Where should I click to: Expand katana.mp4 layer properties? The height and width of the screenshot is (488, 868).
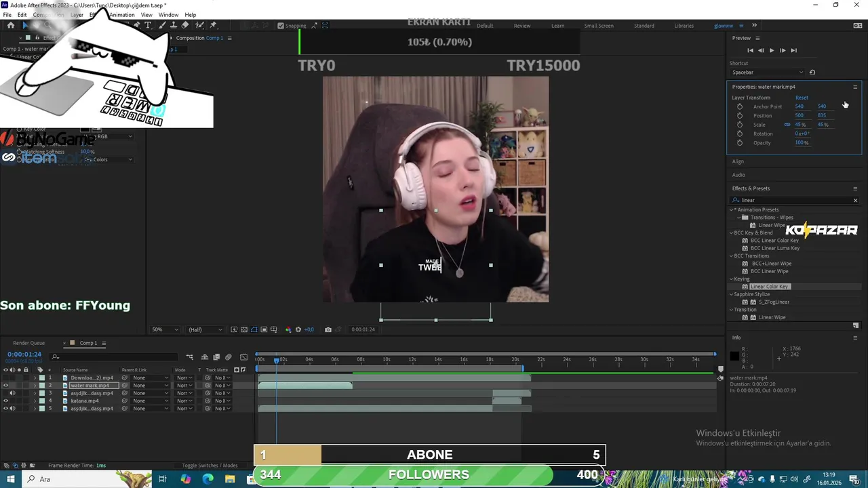pyautogui.click(x=35, y=401)
